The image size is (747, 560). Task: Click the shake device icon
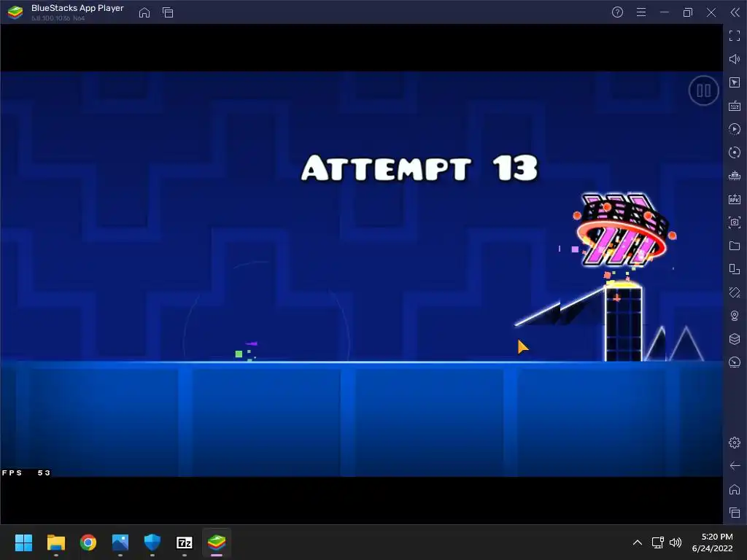coord(735,292)
